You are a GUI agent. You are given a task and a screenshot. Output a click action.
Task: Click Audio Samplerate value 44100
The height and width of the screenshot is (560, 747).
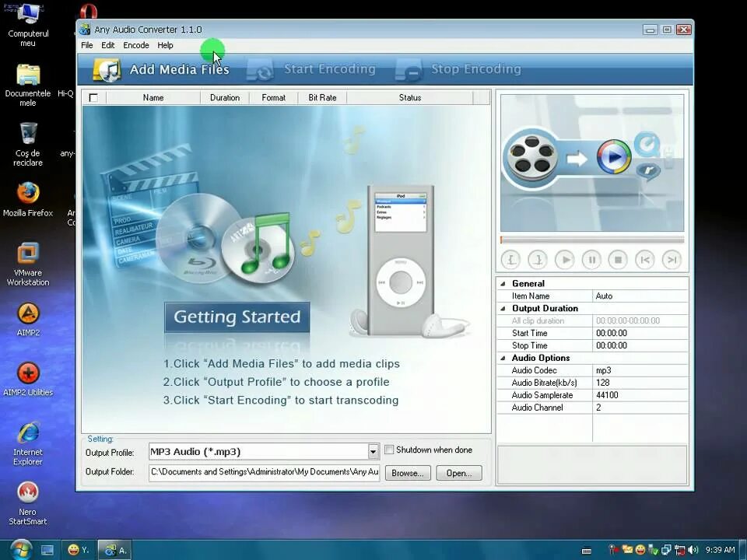click(x=640, y=395)
